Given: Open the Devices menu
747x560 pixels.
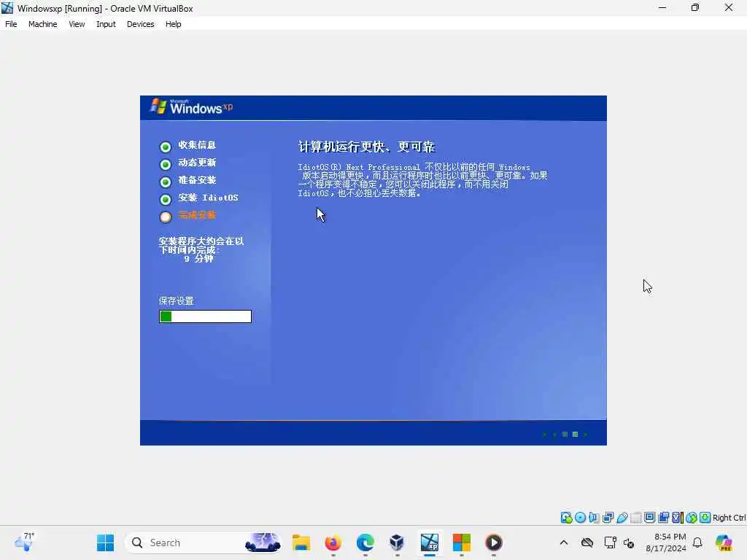Looking at the screenshot, I should click(140, 24).
